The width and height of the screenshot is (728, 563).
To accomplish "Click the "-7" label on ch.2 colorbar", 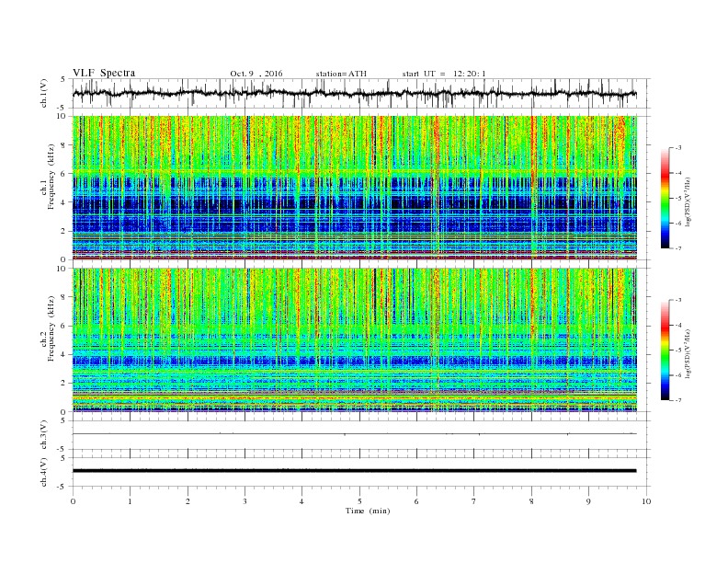I will 678,400.
